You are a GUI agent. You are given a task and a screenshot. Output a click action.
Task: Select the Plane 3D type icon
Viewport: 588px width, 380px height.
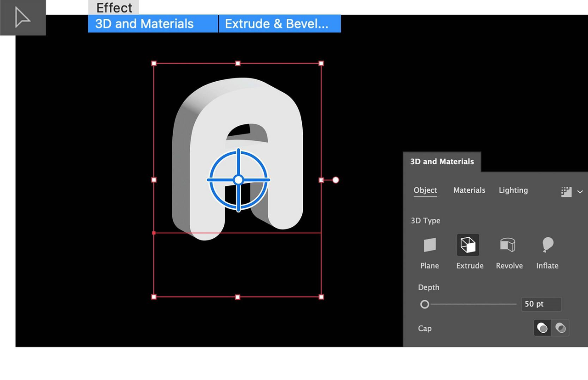click(430, 245)
